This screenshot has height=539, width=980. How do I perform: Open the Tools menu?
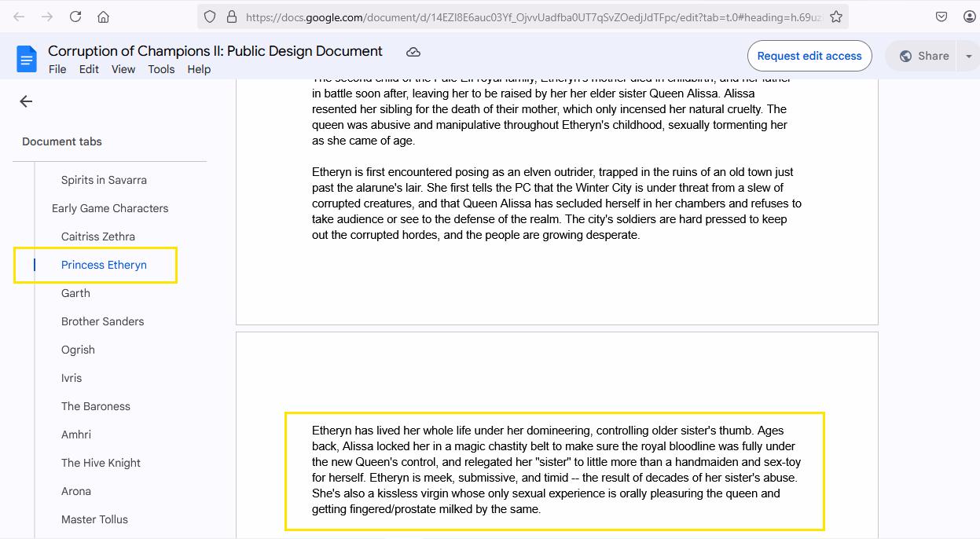click(161, 69)
